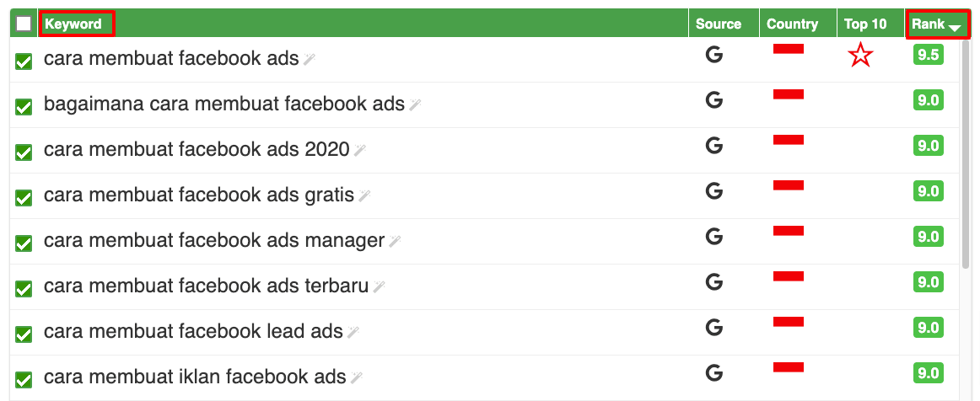Edit keyword 'bagaimana cara membuat facebook ads' pencil
The image size is (980, 401).
(414, 104)
